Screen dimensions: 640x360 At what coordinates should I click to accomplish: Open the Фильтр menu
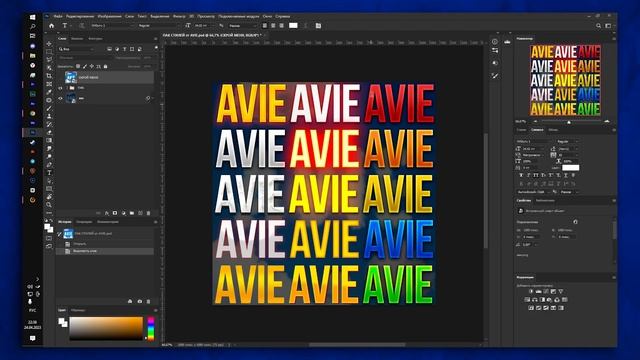(179, 16)
